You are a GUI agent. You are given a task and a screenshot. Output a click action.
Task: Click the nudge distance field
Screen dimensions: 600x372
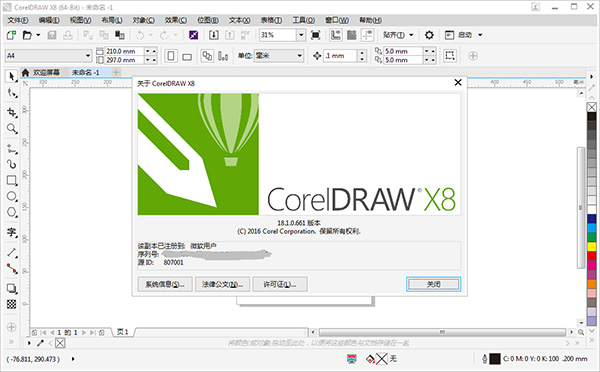click(340, 56)
